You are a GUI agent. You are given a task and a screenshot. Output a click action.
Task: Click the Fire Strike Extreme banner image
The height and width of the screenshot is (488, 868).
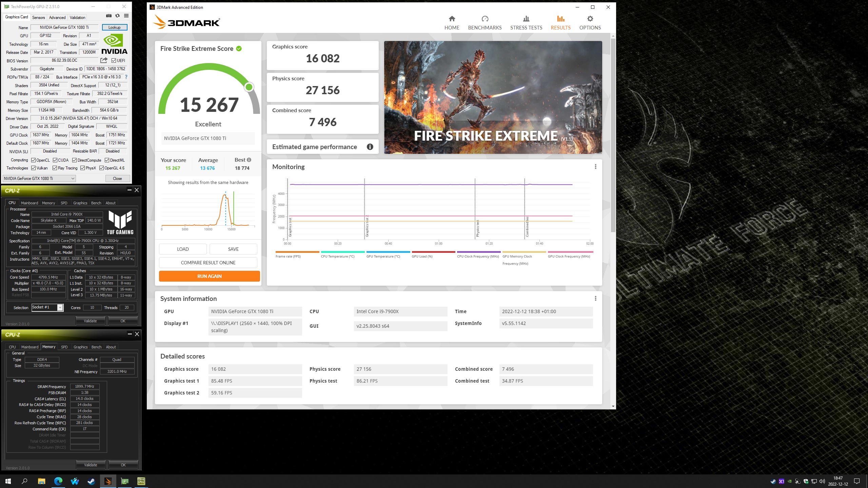[x=493, y=98]
